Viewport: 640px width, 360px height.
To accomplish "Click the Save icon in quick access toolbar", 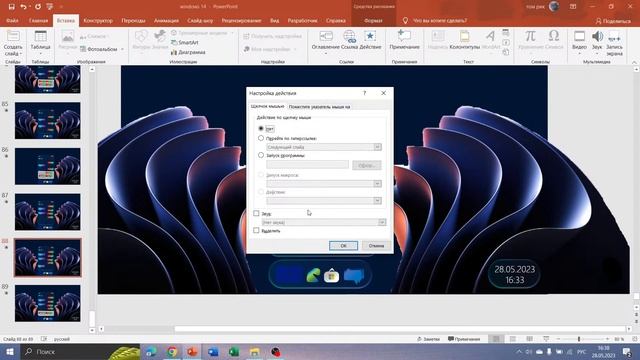I will tap(11, 7).
